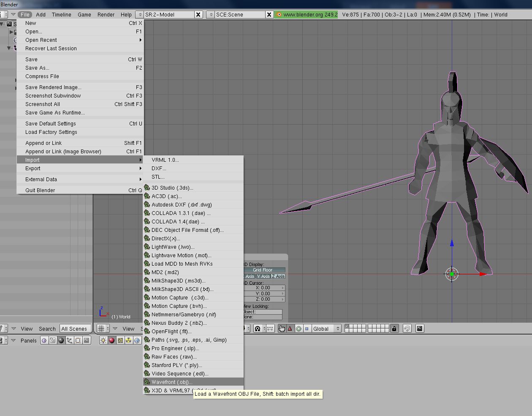
Task: Click the blue Z-axis manipulator arrow in viewport
Action: pyautogui.click(x=452, y=243)
